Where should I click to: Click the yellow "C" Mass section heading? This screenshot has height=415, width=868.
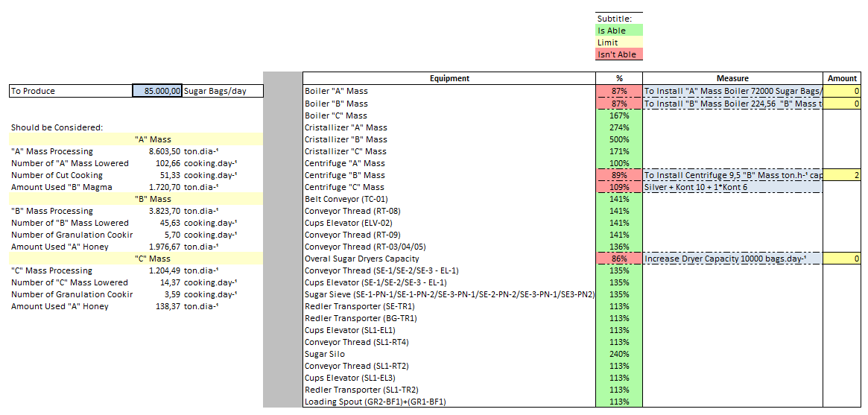153,259
